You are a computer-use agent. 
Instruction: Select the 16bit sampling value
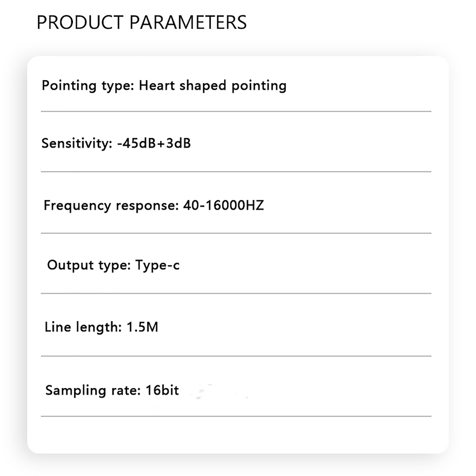[x=162, y=390]
